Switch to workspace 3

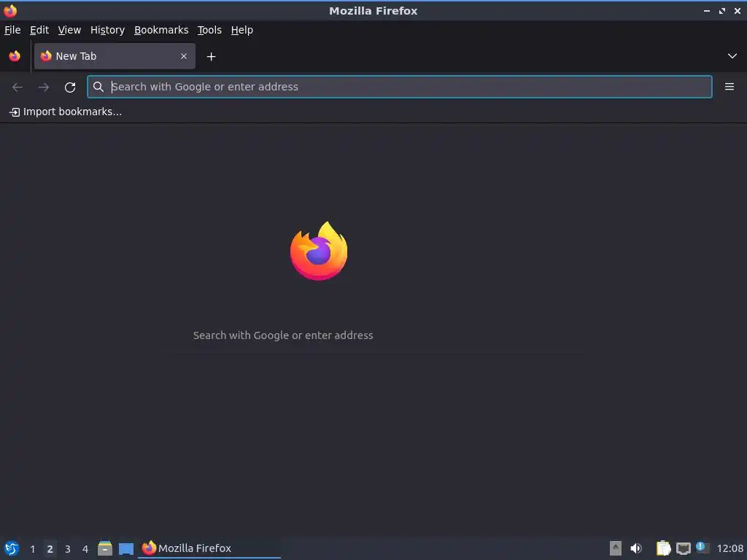pyautogui.click(x=68, y=548)
